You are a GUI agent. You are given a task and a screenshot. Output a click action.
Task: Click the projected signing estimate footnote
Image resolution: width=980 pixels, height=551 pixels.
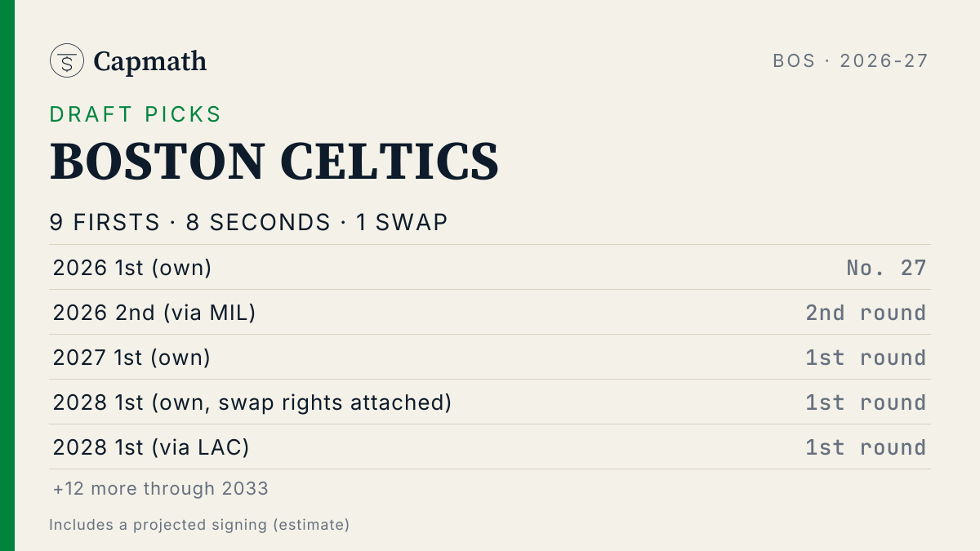tap(199, 525)
